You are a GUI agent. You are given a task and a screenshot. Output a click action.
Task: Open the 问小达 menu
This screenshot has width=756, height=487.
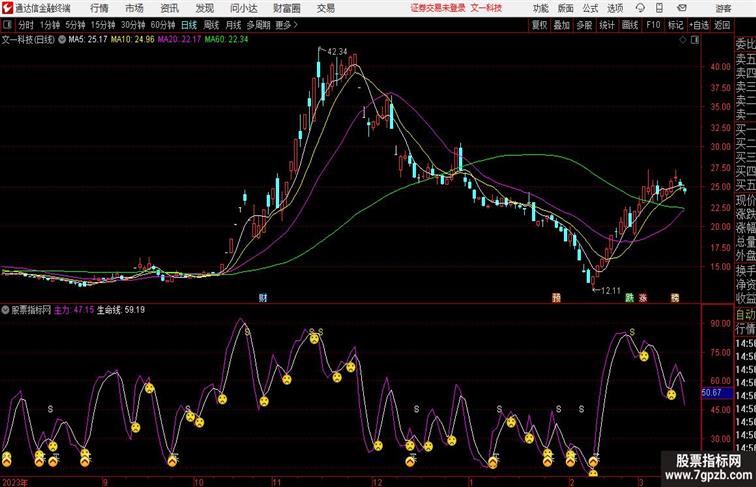[243, 8]
